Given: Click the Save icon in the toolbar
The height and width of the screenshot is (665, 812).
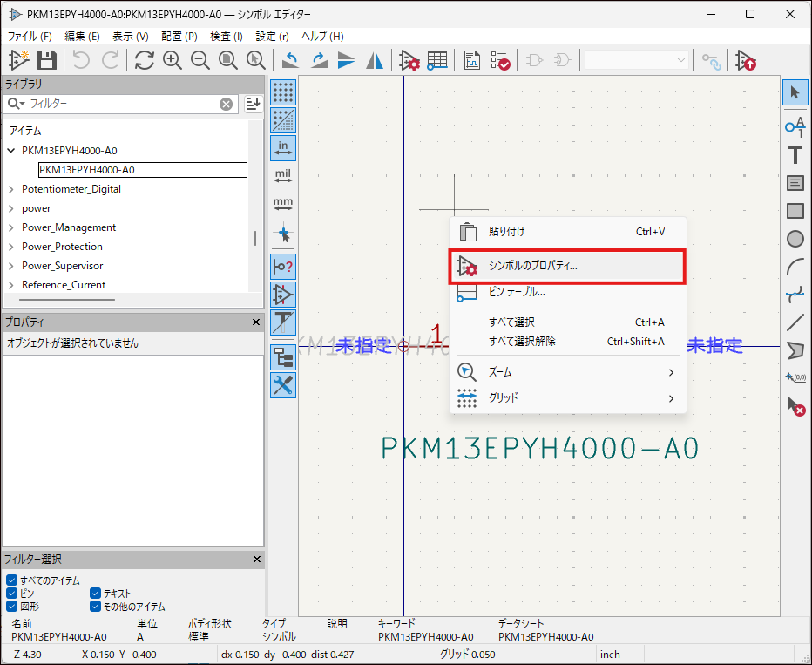Looking at the screenshot, I should 47,60.
